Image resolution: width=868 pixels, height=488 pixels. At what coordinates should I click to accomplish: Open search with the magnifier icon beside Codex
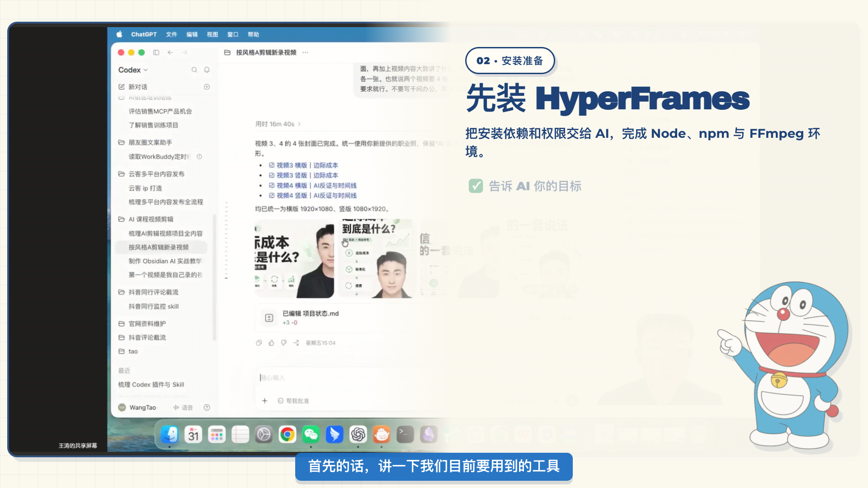(x=194, y=70)
